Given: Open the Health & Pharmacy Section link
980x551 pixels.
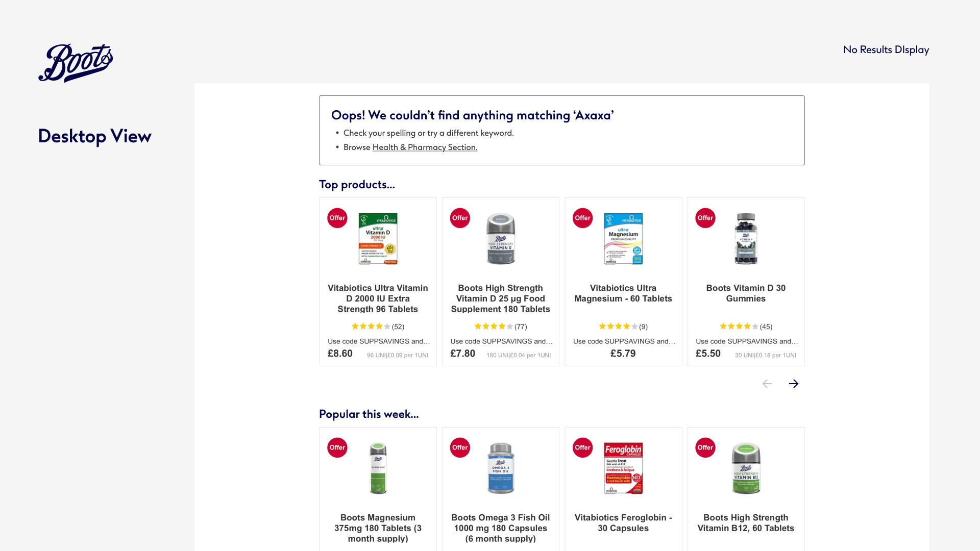Looking at the screenshot, I should (x=425, y=147).
